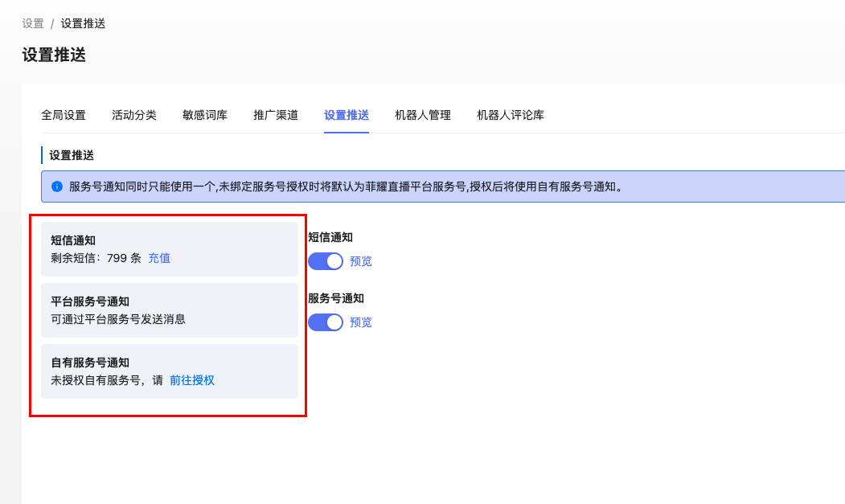Image resolution: width=845 pixels, height=504 pixels.
Task: Preview the 短信通知 message
Action: (x=361, y=261)
